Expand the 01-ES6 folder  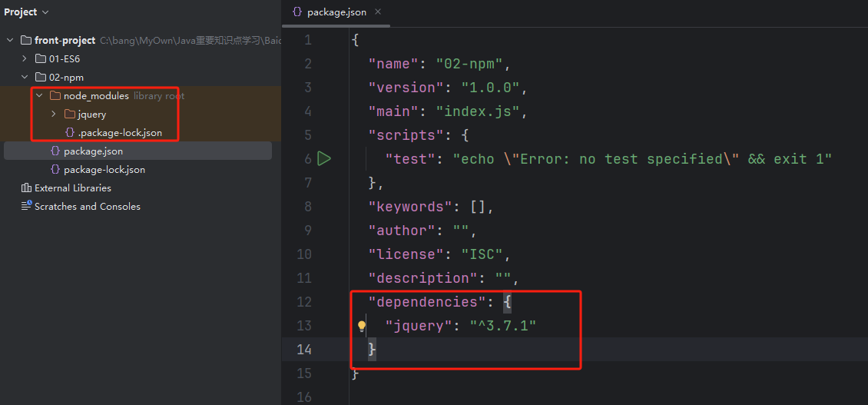point(25,58)
